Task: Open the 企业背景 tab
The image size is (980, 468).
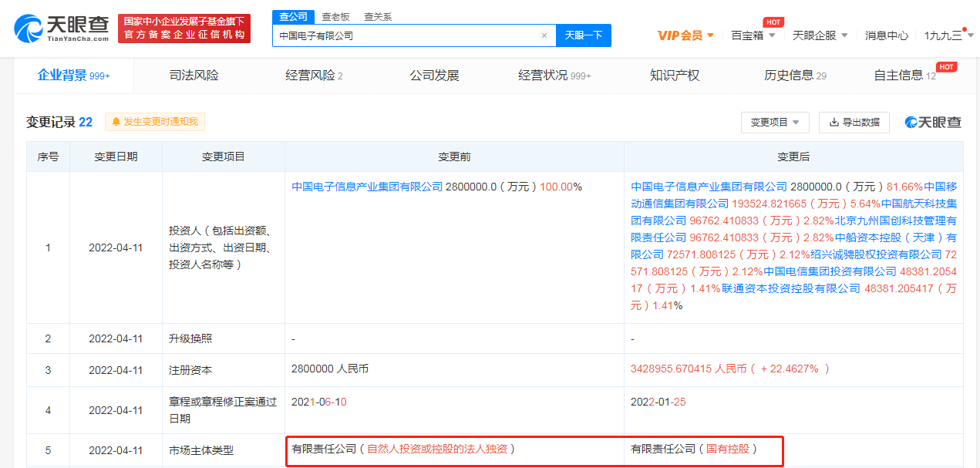Action: tap(74, 76)
